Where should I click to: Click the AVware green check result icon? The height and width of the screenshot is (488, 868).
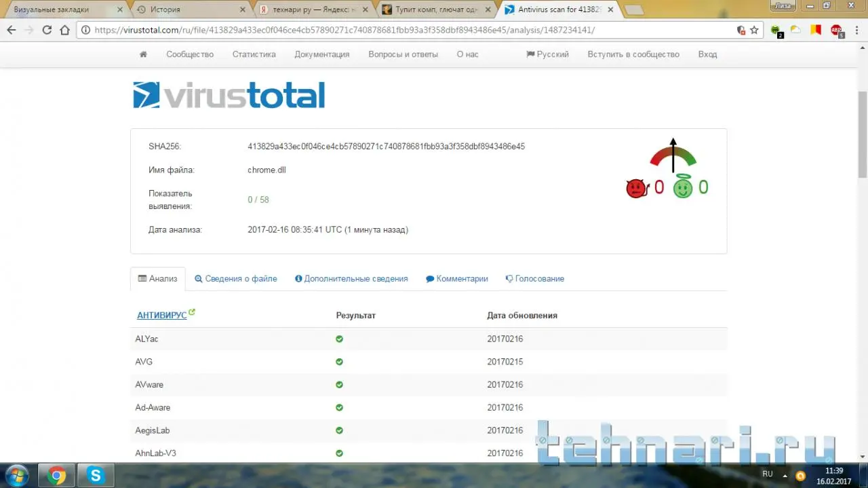pos(339,385)
